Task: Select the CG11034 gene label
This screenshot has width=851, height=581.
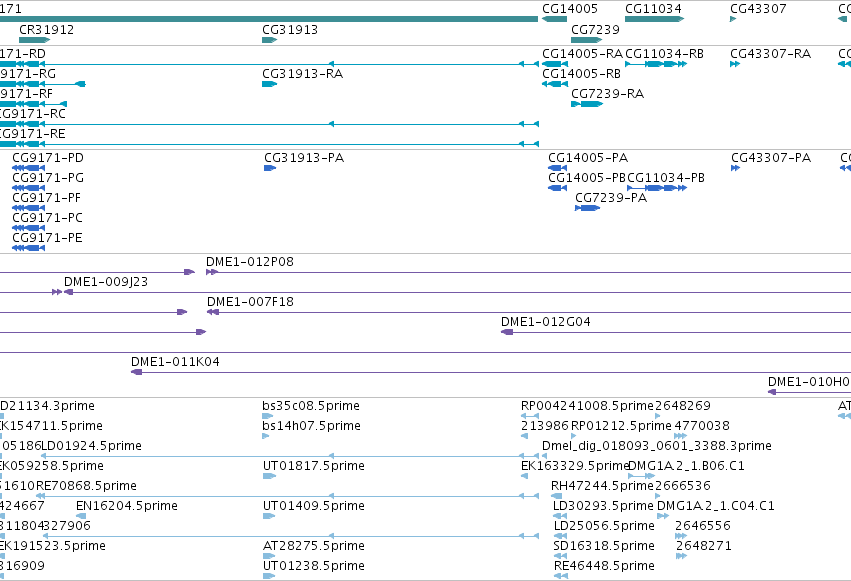Action: pos(653,9)
